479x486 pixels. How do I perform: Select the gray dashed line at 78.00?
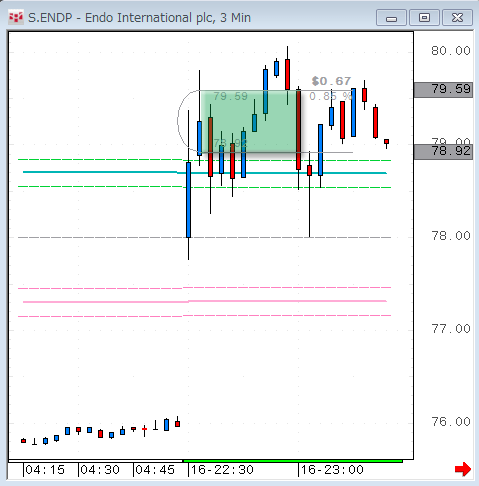tap(204, 237)
